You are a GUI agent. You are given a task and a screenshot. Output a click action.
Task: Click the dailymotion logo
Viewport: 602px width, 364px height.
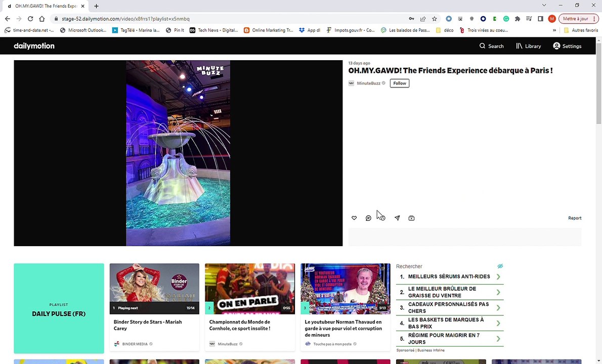point(34,46)
